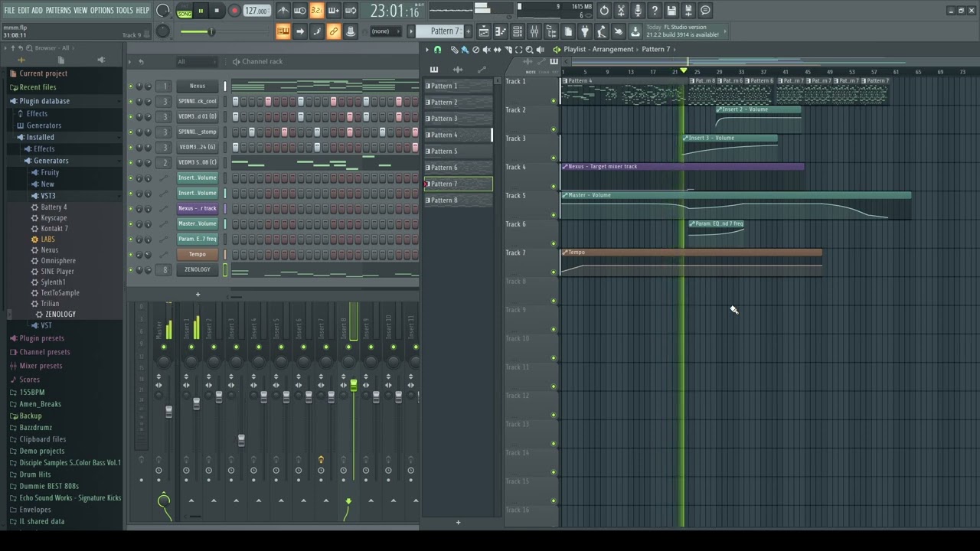Toggle the playlist snap magnet icon
Screen dimensions: 980x551
pyautogui.click(x=437, y=50)
